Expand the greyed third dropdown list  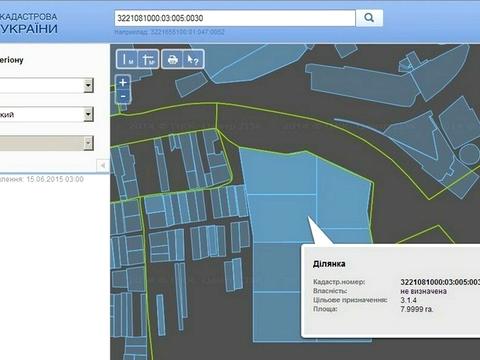[47, 143]
